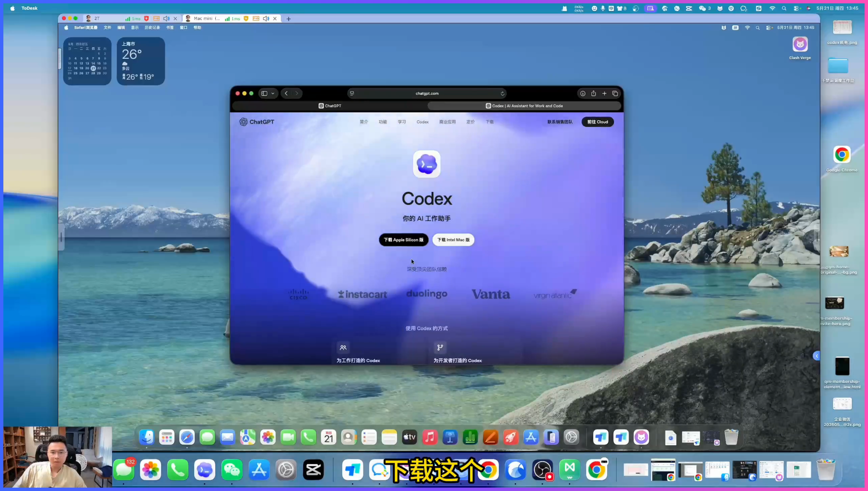The width and height of the screenshot is (868, 491).
Task: Click the ToDesk menu in the macOS menu bar
Action: [29, 8]
